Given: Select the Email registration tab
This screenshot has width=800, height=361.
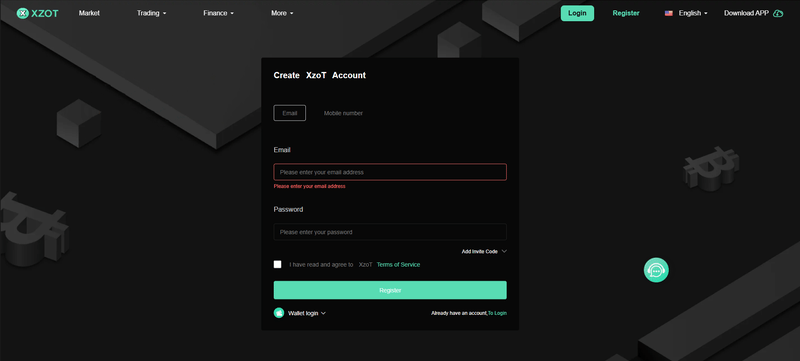Looking at the screenshot, I should pyautogui.click(x=290, y=113).
